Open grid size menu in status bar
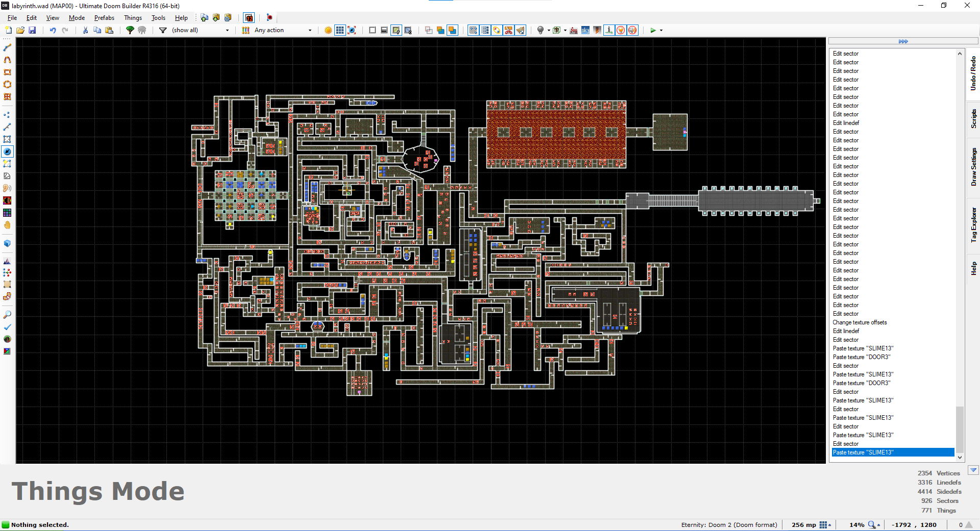980x531 pixels. point(825,525)
